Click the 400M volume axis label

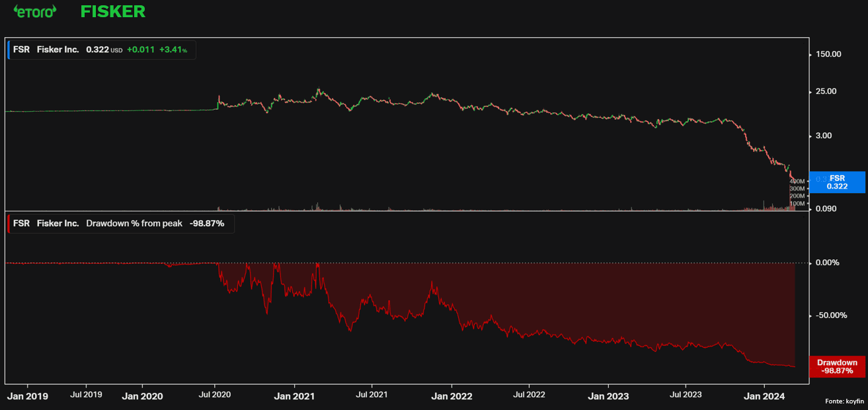pyautogui.click(x=797, y=181)
